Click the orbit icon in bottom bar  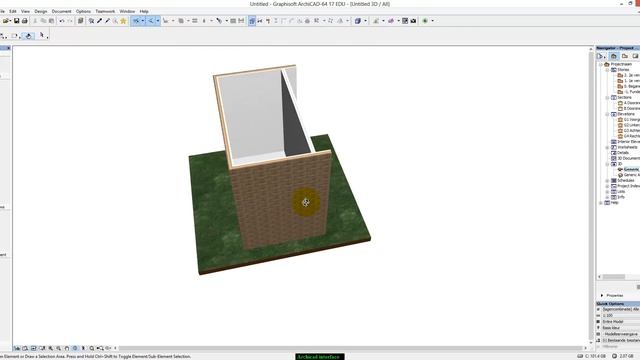(75, 348)
